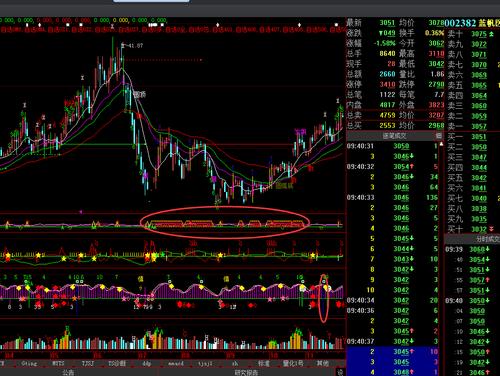Click the 买一 price 3051

pos(479,137)
